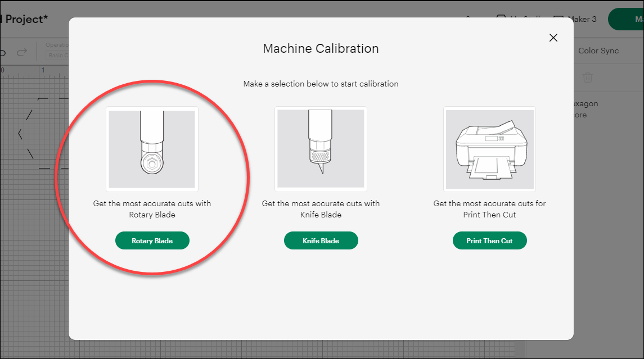Launch Print Then Cut calibration
644x359 pixels.
click(x=489, y=240)
